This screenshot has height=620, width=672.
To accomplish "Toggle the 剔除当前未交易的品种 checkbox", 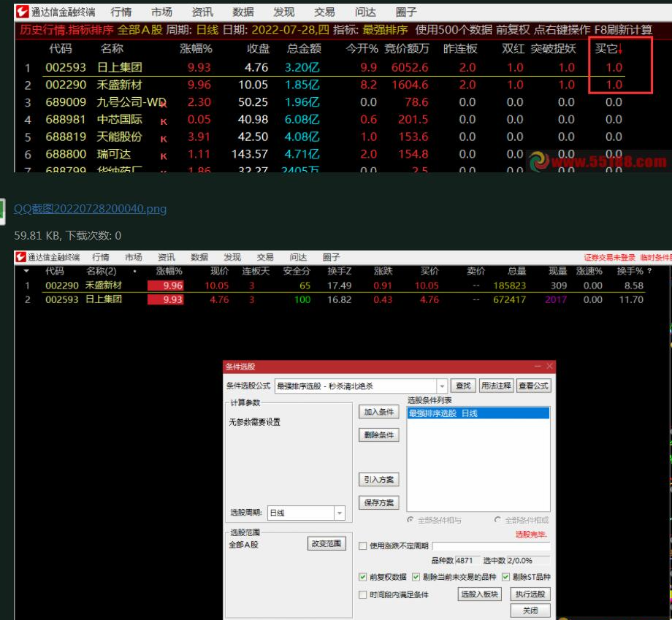I will (x=416, y=577).
